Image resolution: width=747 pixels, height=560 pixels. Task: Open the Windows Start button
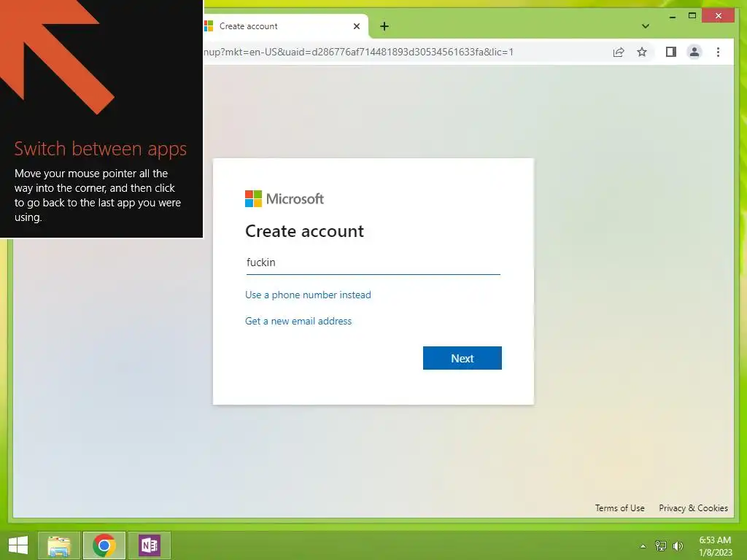[18, 545]
